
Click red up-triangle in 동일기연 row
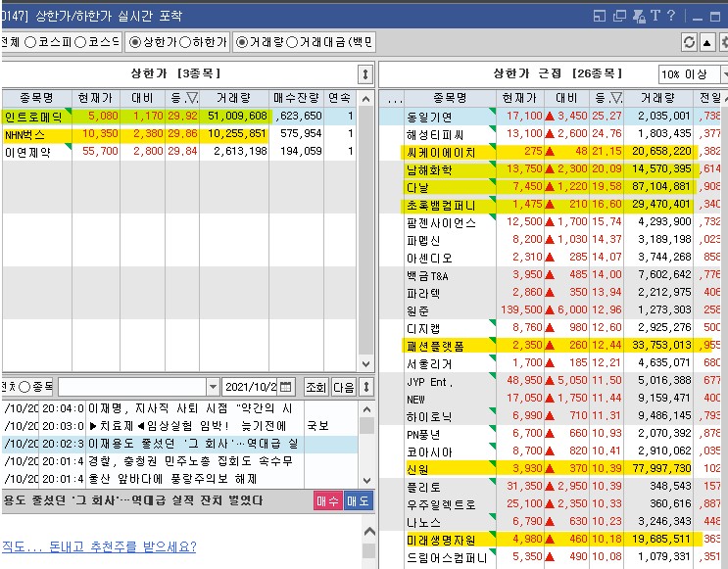click(550, 116)
